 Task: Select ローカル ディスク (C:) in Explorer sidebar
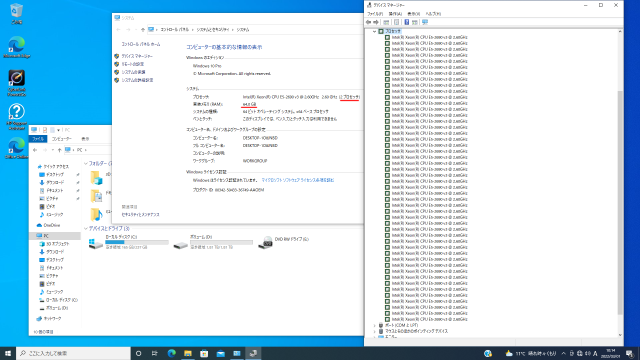tap(58, 300)
